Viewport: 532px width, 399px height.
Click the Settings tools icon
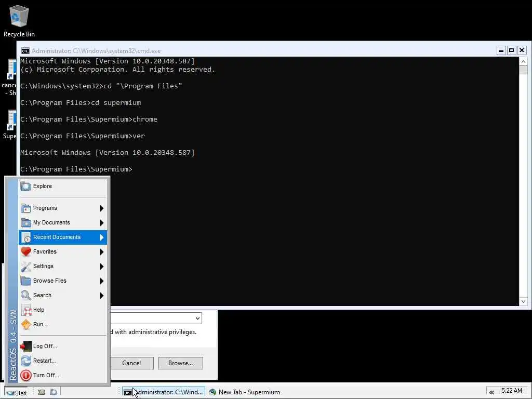point(26,267)
